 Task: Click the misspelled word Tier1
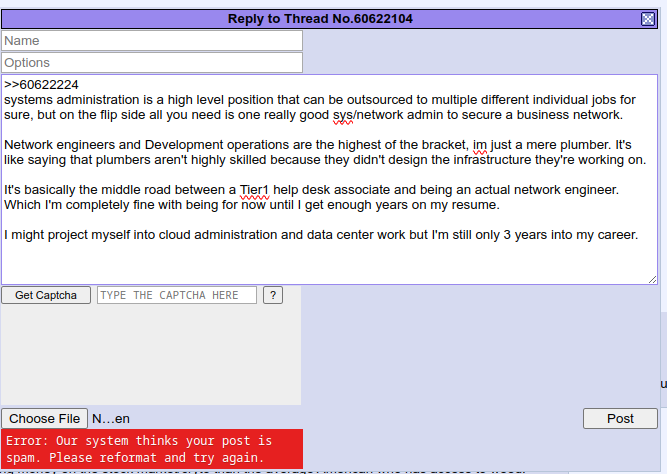pos(254,190)
